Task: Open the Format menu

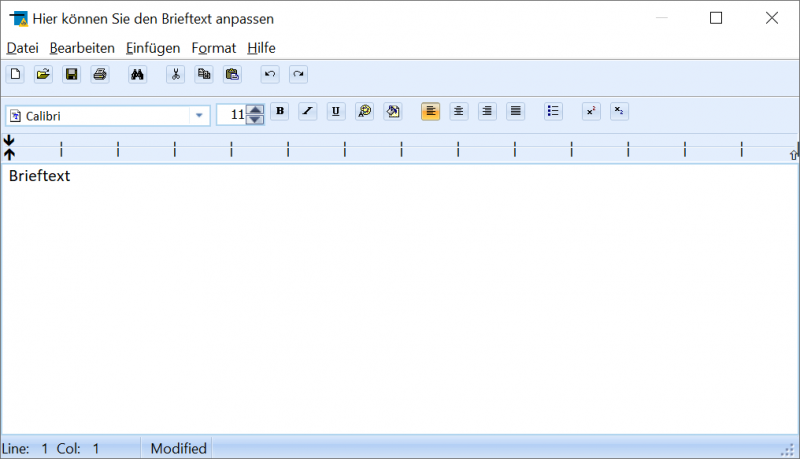Action: point(214,48)
